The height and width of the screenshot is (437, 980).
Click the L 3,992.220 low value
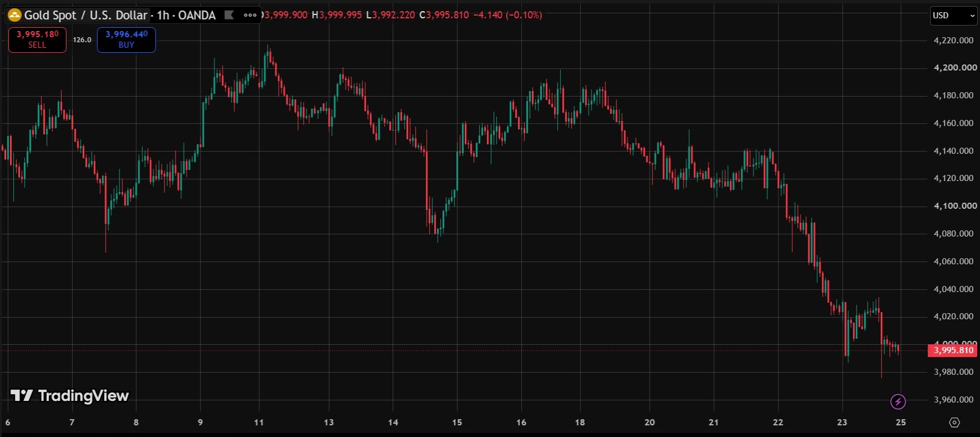(390, 15)
